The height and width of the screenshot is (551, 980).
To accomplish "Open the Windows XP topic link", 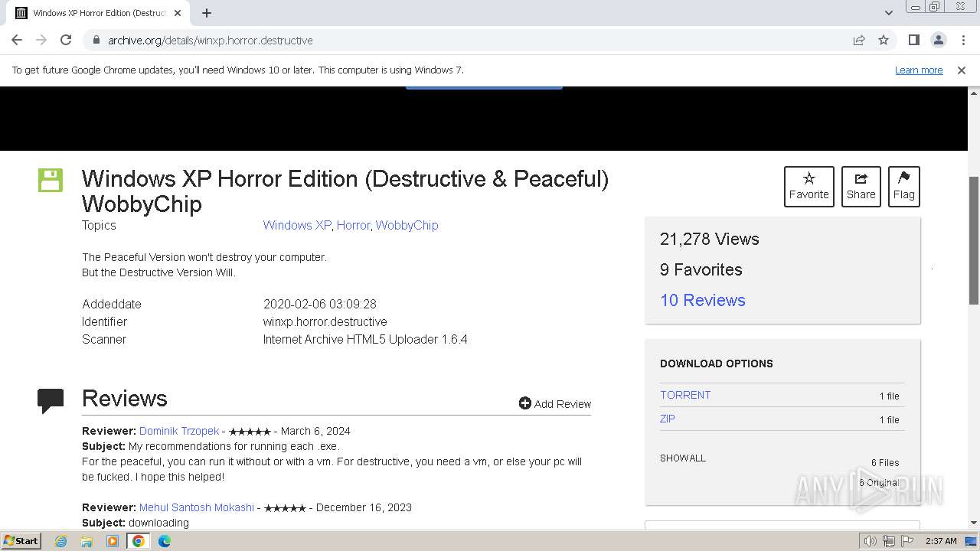I will pos(297,225).
